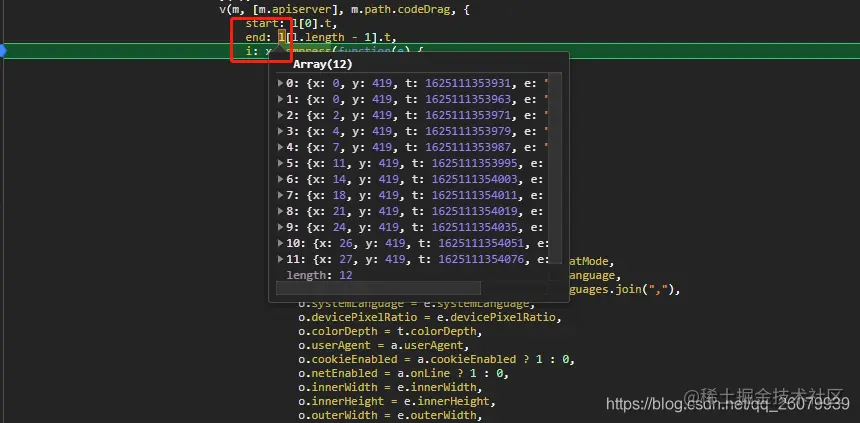Click the o.netEnabled code line

coord(404,374)
